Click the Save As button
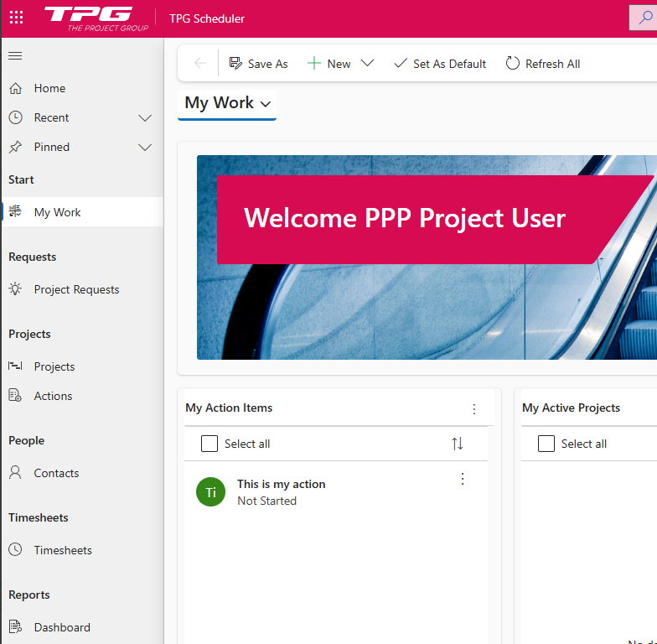This screenshot has height=644, width=657. pyautogui.click(x=258, y=64)
